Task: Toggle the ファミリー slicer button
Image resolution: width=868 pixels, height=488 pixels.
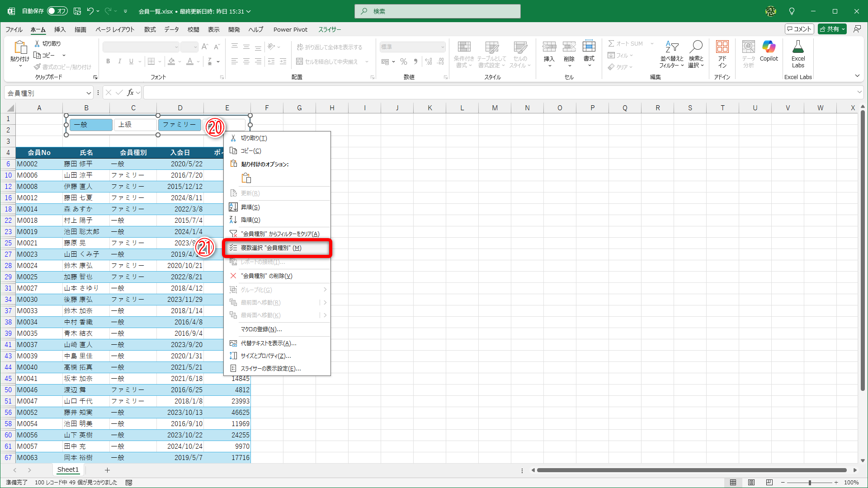Action: click(179, 125)
